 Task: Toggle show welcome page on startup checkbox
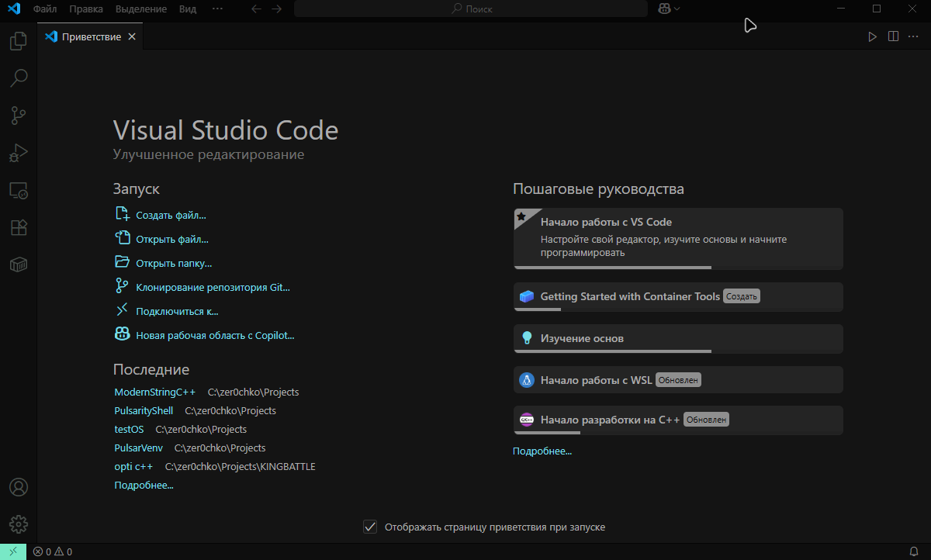point(370,527)
